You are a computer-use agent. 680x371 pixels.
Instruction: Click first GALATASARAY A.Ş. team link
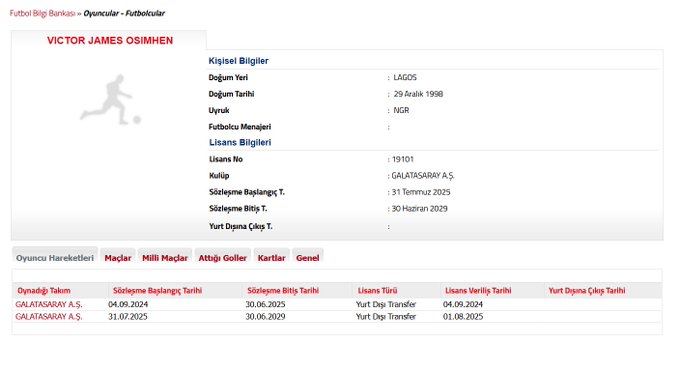pyautogui.click(x=49, y=305)
